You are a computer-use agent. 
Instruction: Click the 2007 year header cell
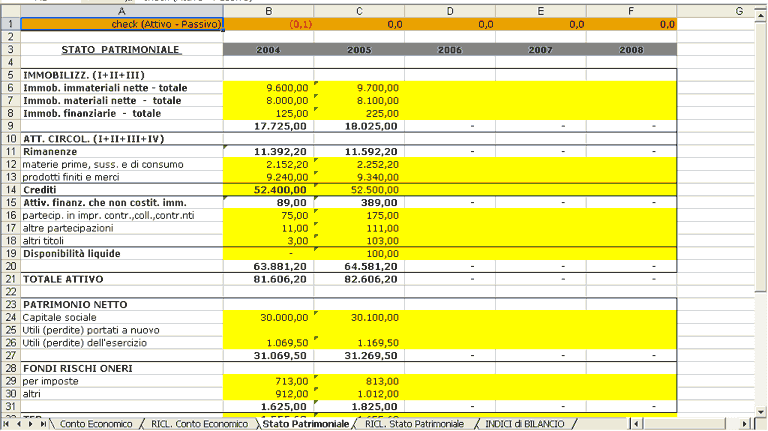point(541,49)
